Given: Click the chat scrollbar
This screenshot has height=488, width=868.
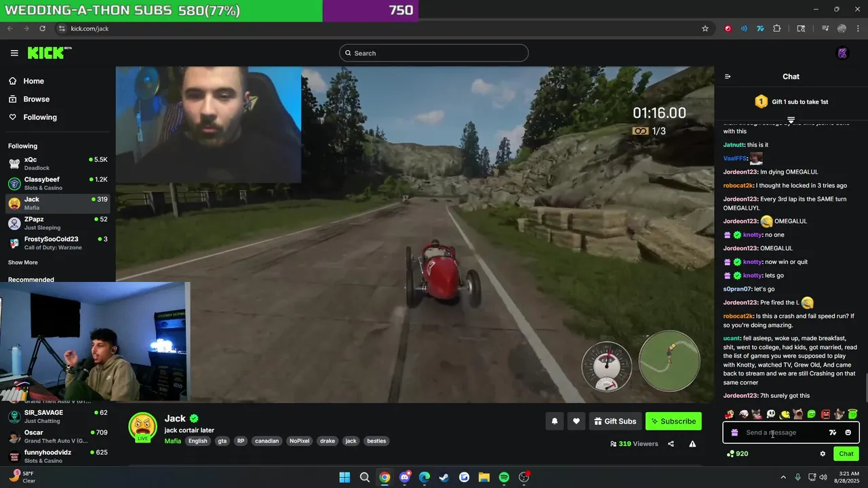Looking at the screenshot, I should pyautogui.click(x=865, y=387).
